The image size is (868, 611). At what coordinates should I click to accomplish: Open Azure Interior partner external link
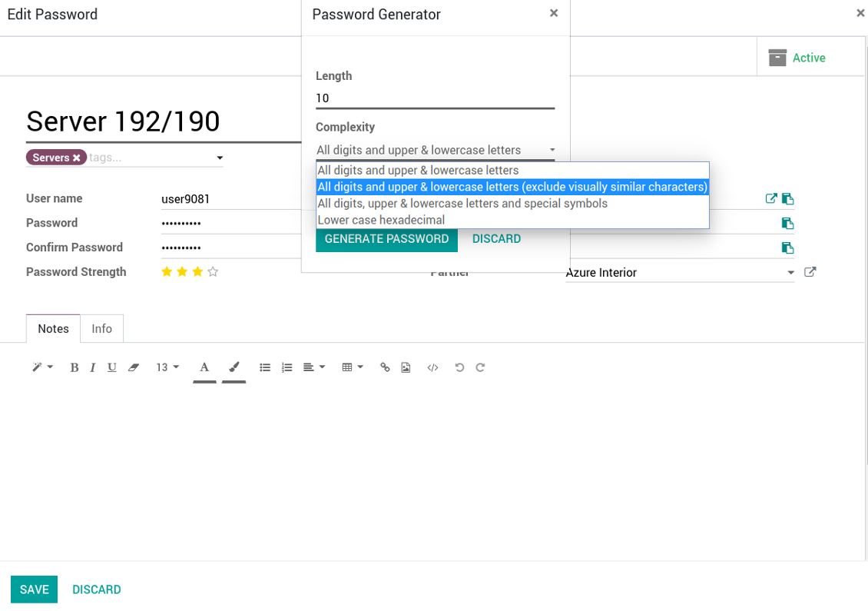[x=810, y=272]
